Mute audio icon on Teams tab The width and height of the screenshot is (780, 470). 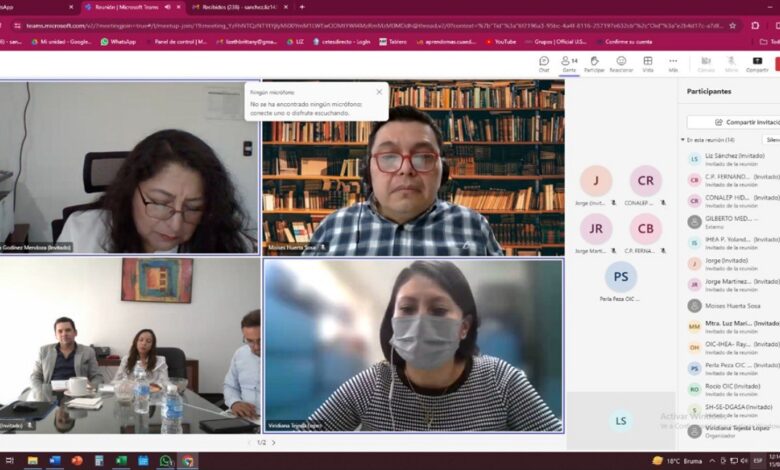pos(167,7)
